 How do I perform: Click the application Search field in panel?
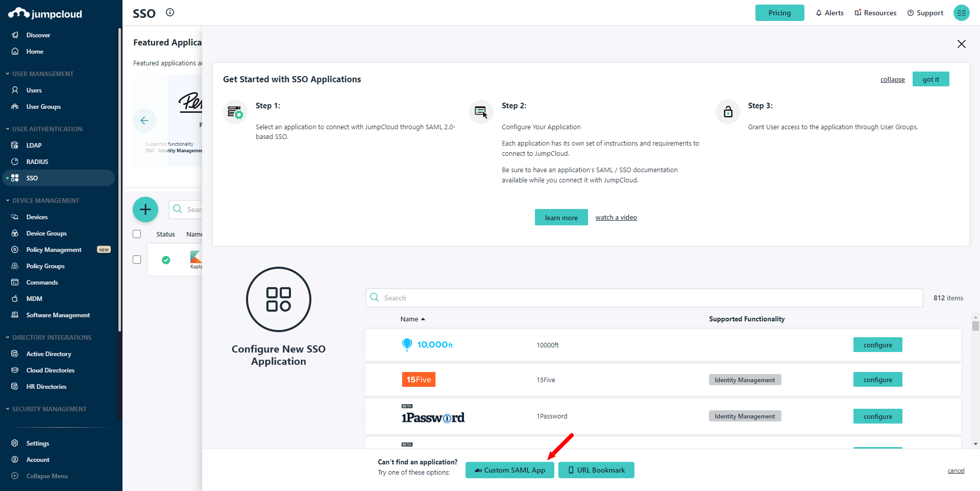pos(644,298)
